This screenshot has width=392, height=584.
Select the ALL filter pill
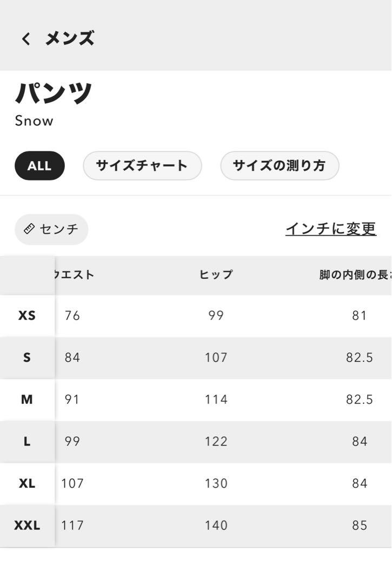pos(39,166)
